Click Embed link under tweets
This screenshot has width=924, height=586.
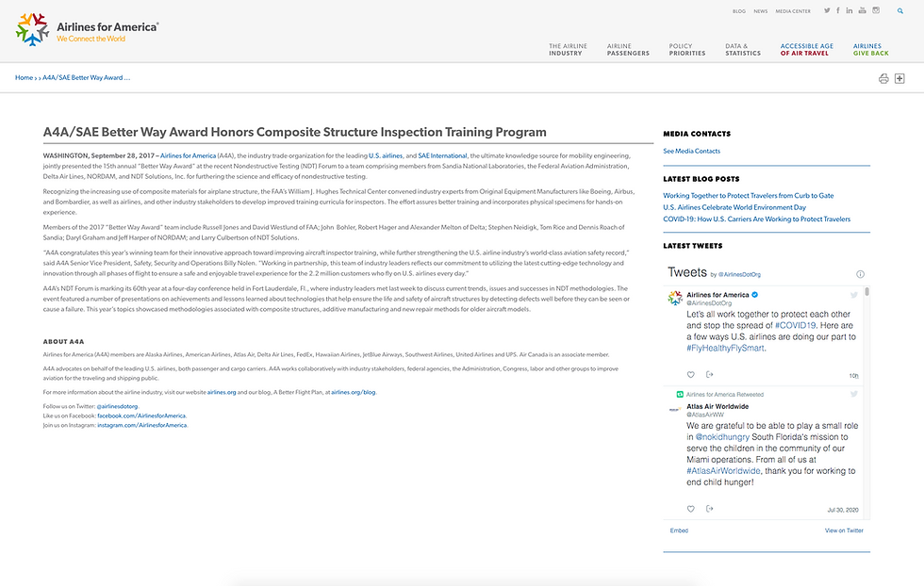click(x=679, y=530)
